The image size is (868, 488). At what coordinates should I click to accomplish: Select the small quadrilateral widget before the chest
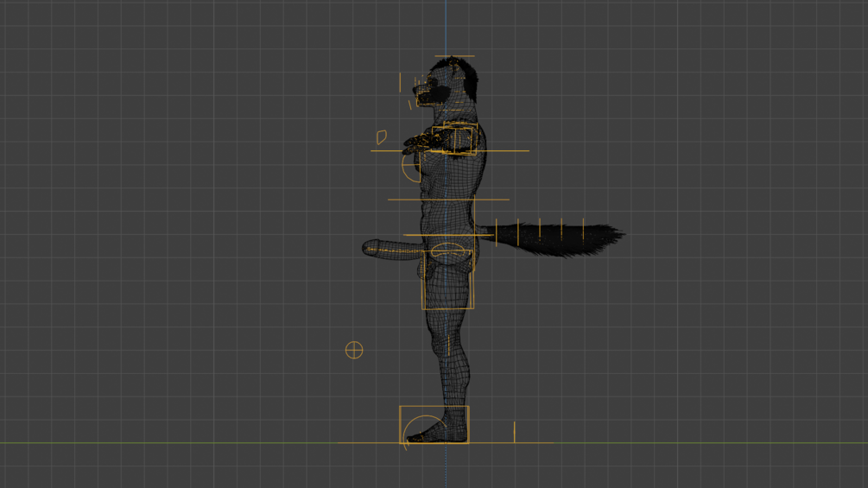(382, 136)
